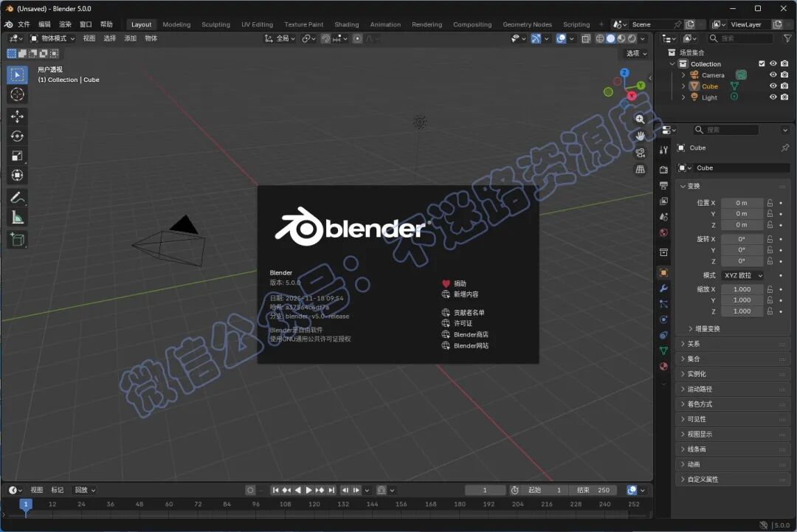The height and width of the screenshot is (532, 797).
Task: Click the scale Y value field
Action: click(x=742, y=300)
